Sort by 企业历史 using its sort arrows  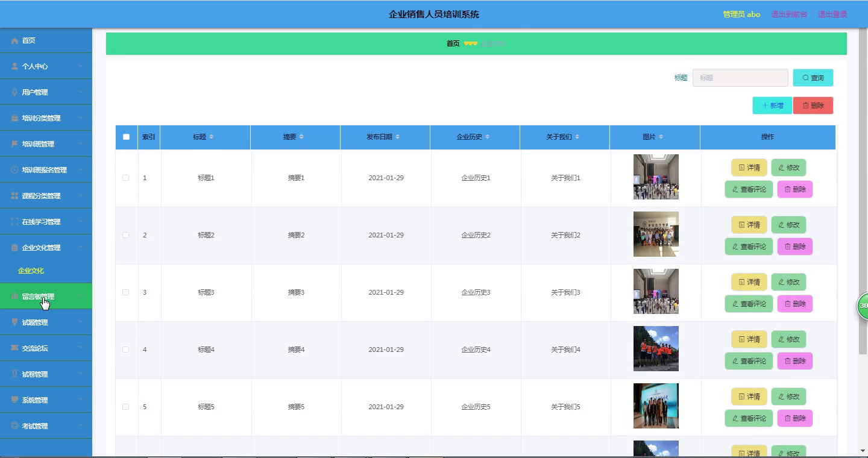click(x=487, y=137)
